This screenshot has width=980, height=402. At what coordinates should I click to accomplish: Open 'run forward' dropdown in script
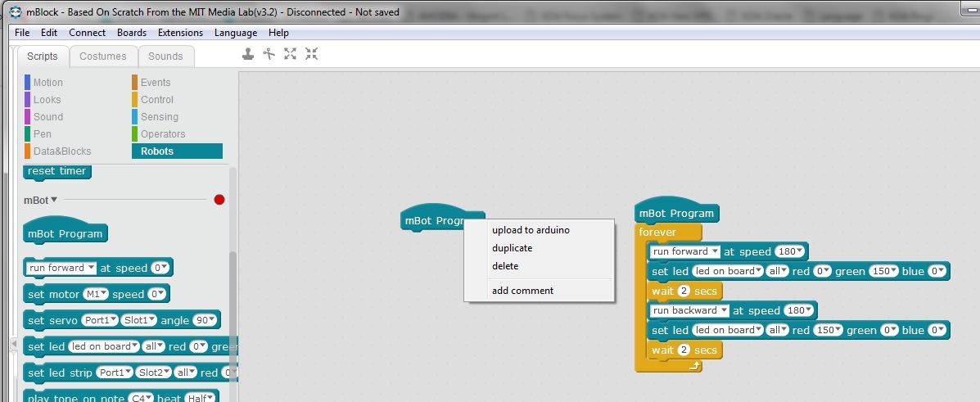[x=685, y=251]
